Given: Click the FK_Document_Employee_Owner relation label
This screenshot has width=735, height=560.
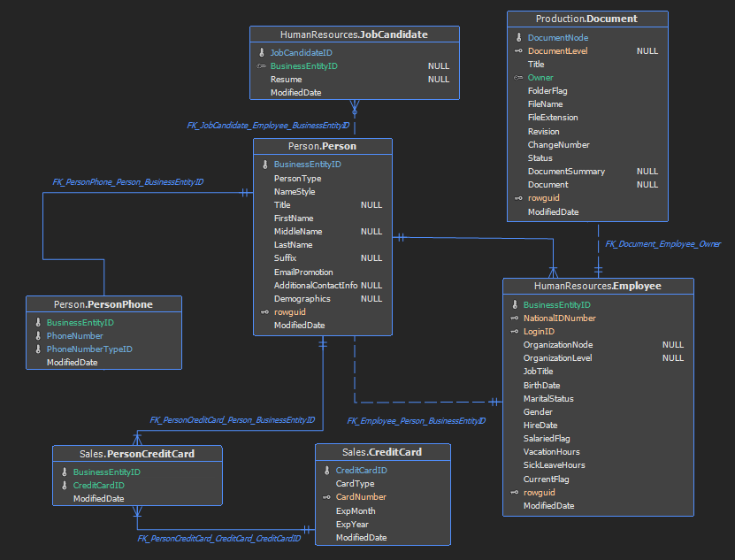Looking at the screenshot, I should [x=662, y=244].
